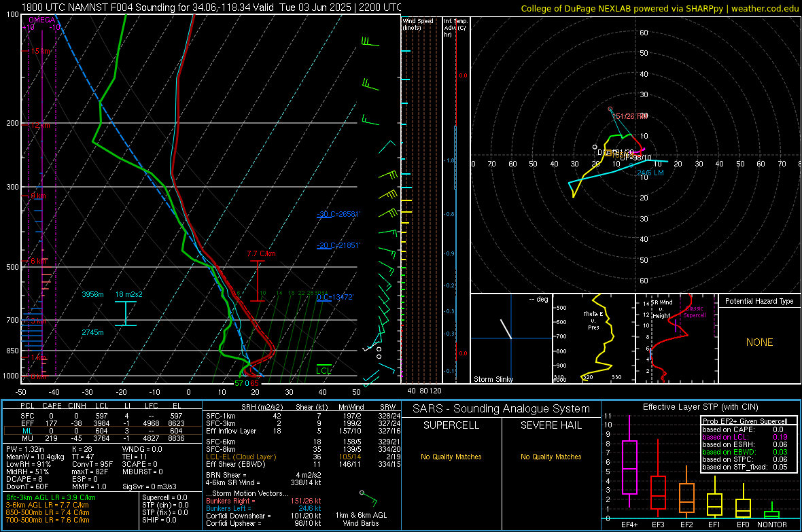Click the Corfidi Downshear = 101/20 kt line

coord(264,516)
